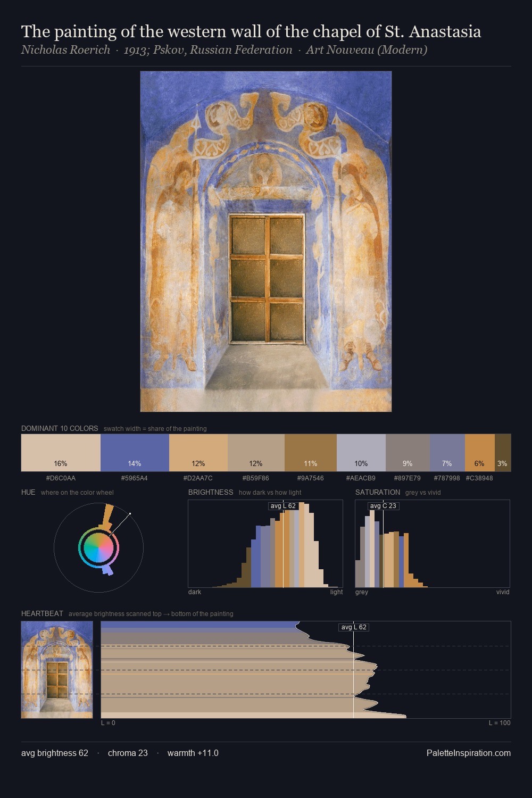Image resolution: width=532 pixels, height=798 pixels.
Task: Select the brown #9A7546 swatch
Action: (x=311, y=453)
